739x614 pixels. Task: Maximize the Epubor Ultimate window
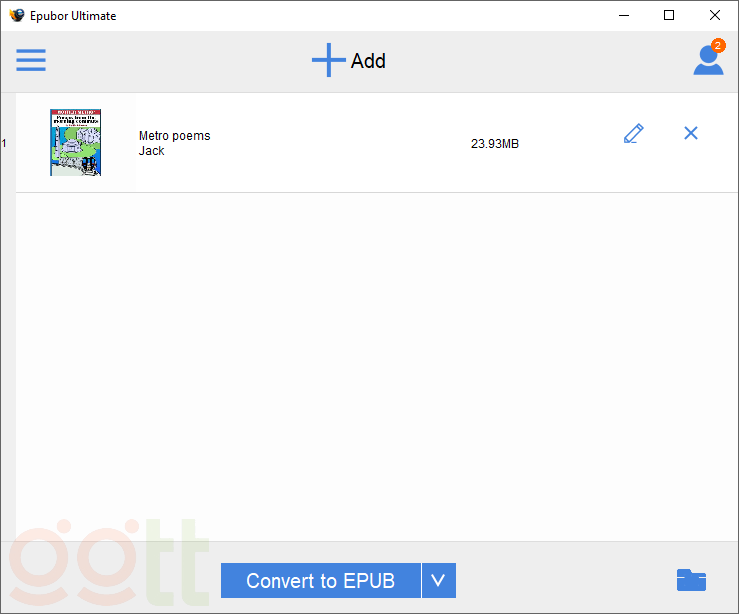click(669, 15)
